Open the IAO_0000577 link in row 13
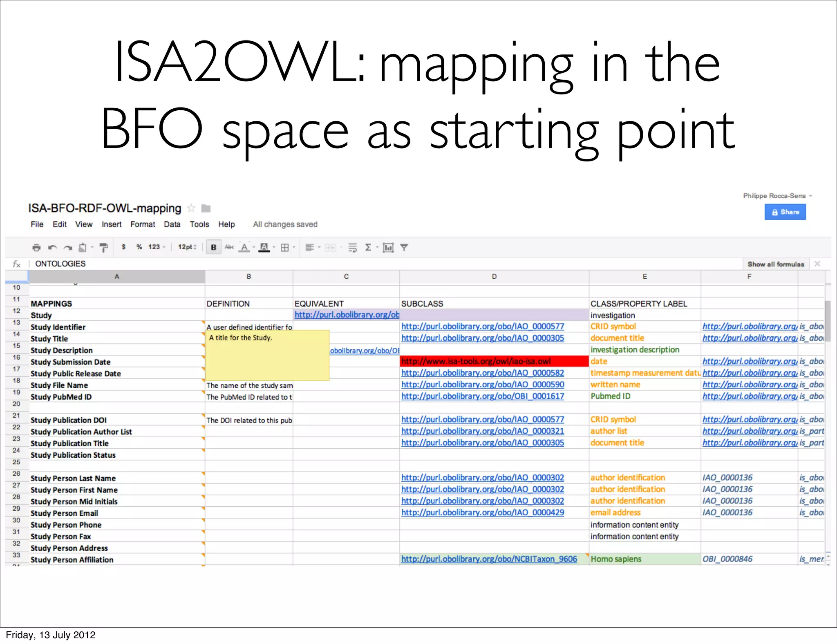The width and height of the screenshot is (837, 644). 482,326
